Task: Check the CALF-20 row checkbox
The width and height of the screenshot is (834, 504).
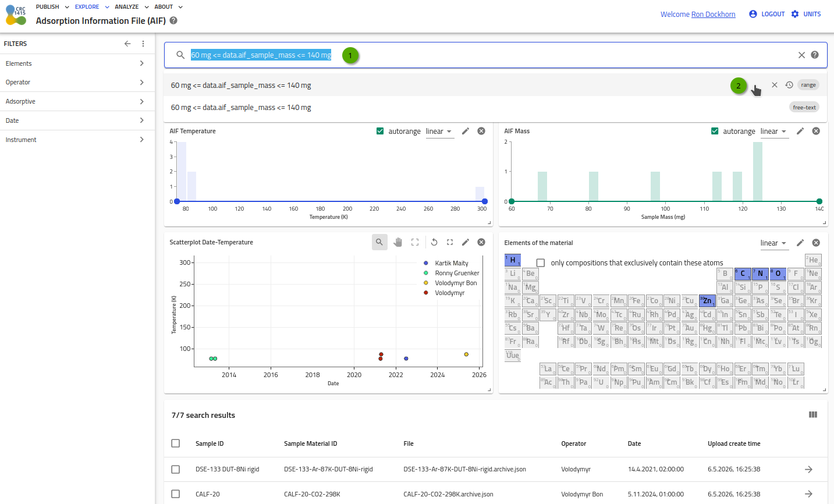Action: point(176,494)
